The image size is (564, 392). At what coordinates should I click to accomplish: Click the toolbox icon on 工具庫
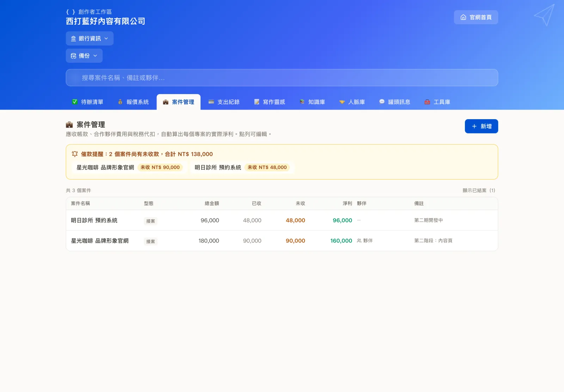tap(427, 102)
